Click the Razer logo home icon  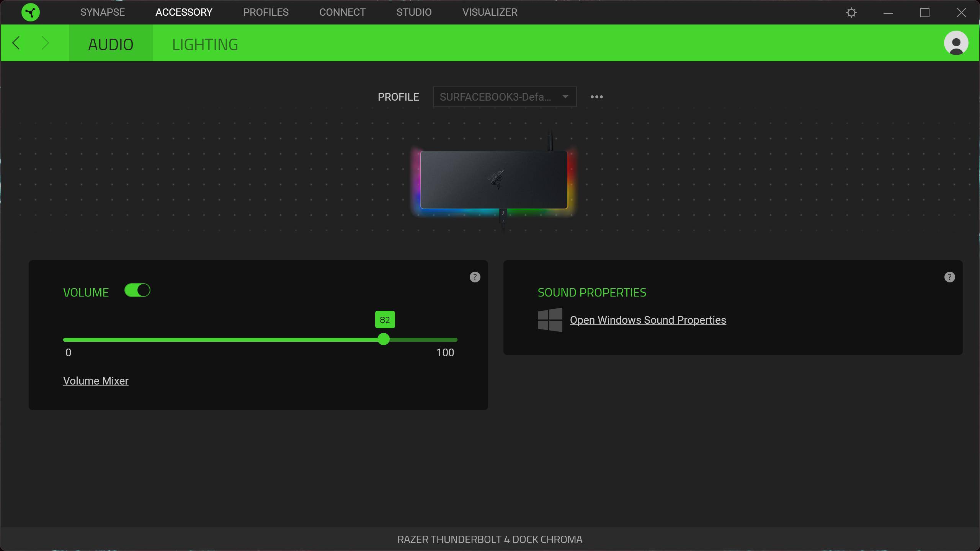pyautogui.click(x=31, y=12)
